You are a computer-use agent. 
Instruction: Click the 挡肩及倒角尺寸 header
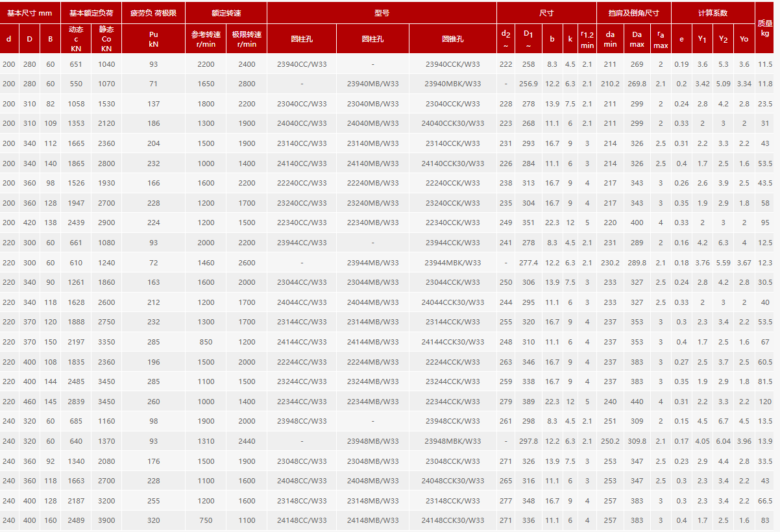[633, 12]
